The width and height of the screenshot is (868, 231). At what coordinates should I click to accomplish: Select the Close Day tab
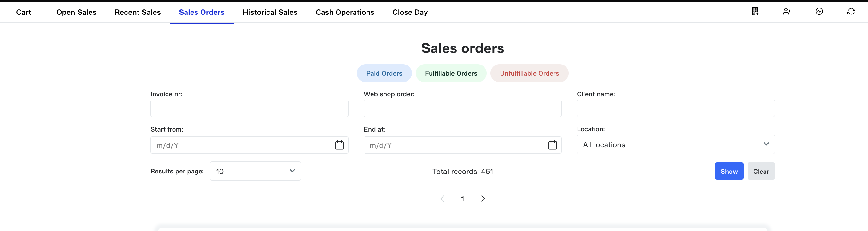pos(410,13)
